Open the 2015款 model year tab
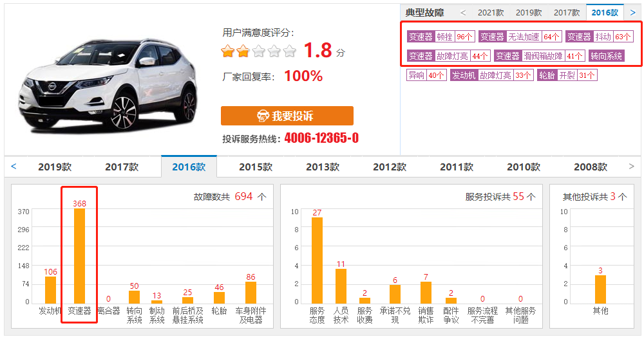Image resolution: width=644 pixels, height=337 pixels. [x=256, y=167]
